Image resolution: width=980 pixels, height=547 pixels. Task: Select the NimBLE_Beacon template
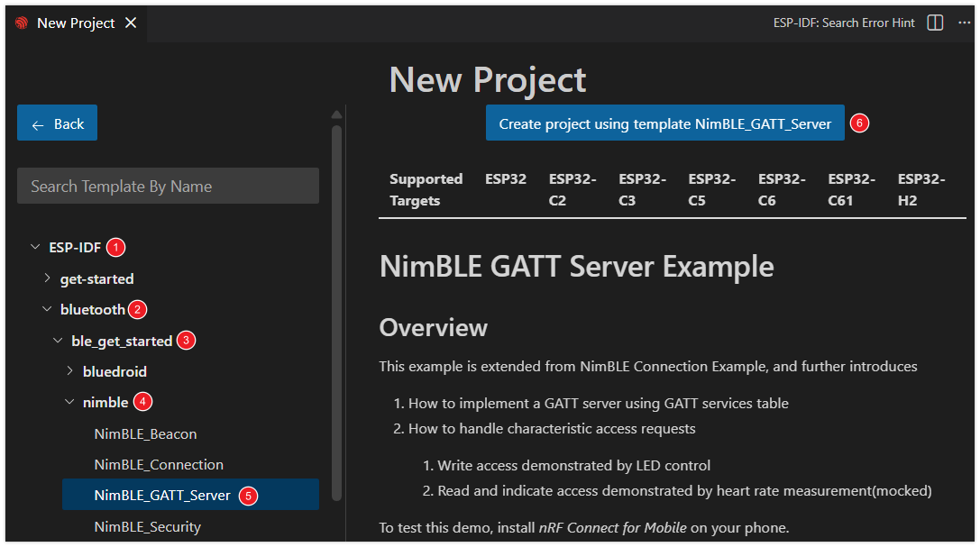tap(145, 433)
